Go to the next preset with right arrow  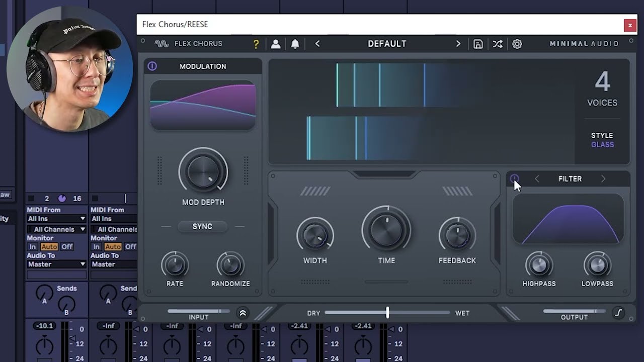[458, 44]
